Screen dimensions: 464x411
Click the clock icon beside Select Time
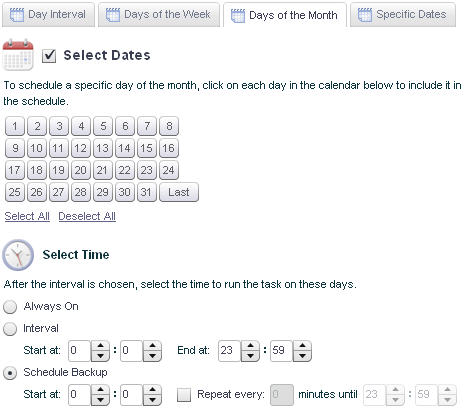(18, 255)
